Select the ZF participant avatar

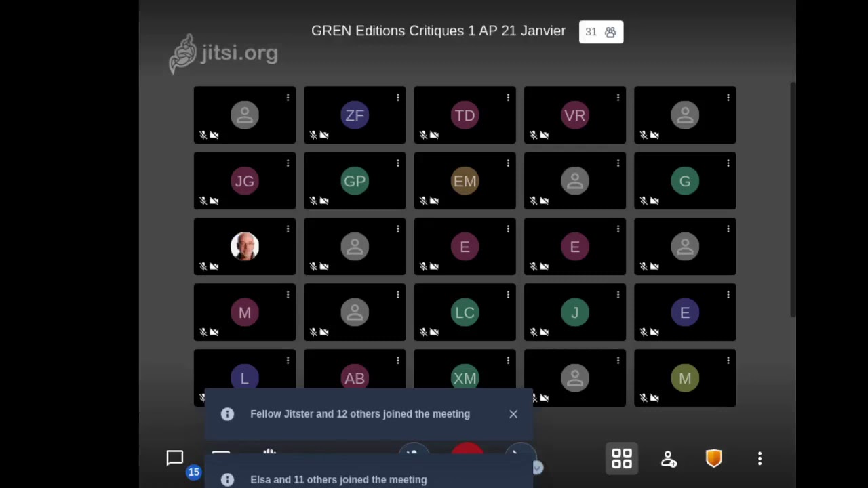[355, 115]
